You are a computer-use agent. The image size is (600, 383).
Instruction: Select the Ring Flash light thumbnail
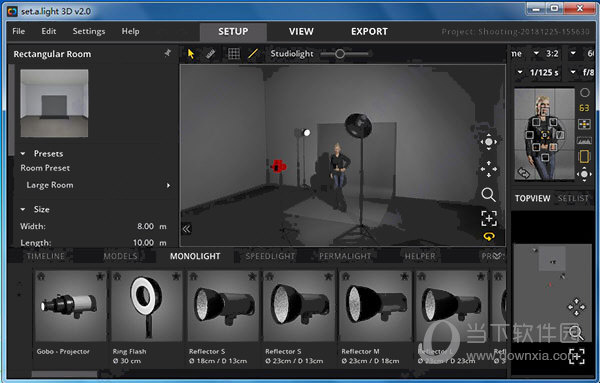coord(146,306)
